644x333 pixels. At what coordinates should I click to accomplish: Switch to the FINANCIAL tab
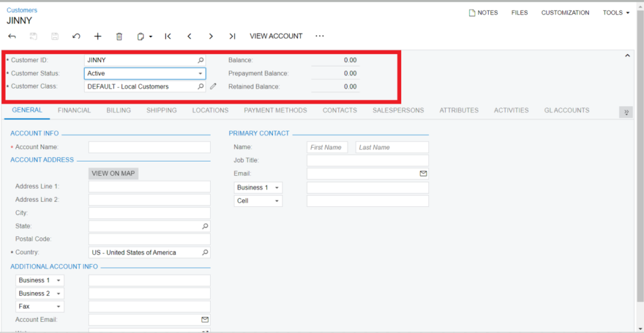click(74, 111)
